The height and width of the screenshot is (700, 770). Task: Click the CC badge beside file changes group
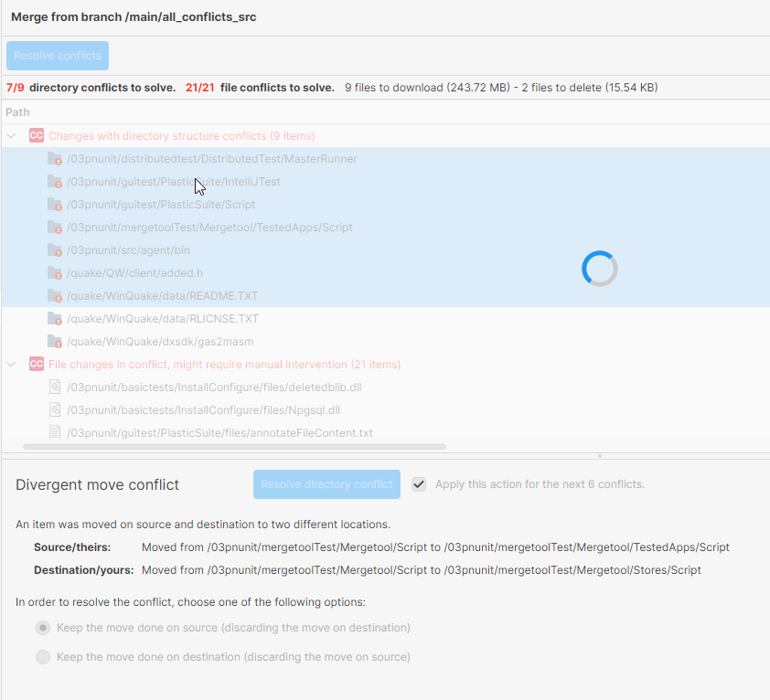tap(37, 364)
